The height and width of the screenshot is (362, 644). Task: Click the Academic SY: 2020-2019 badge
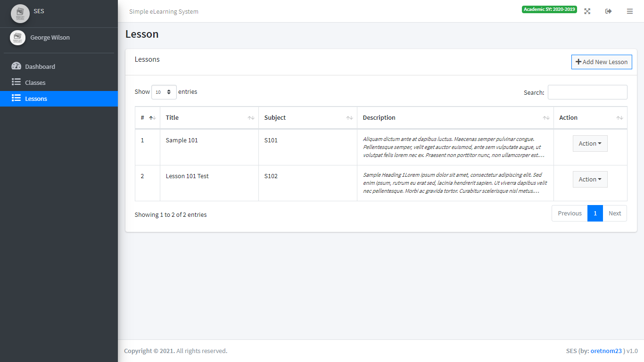(x=549, y=9)
